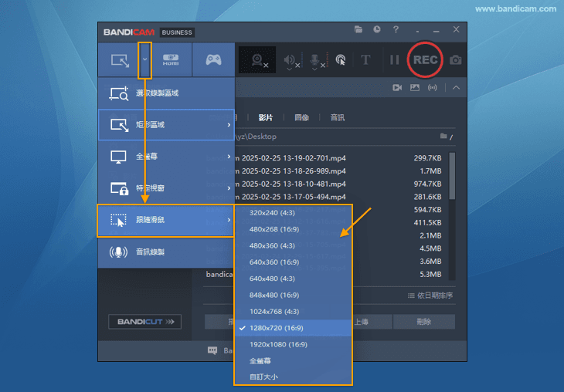Select file 2025-02-25 13-18-26-989.mp4
The image size is (564, 392).
[x=294, y=171]
